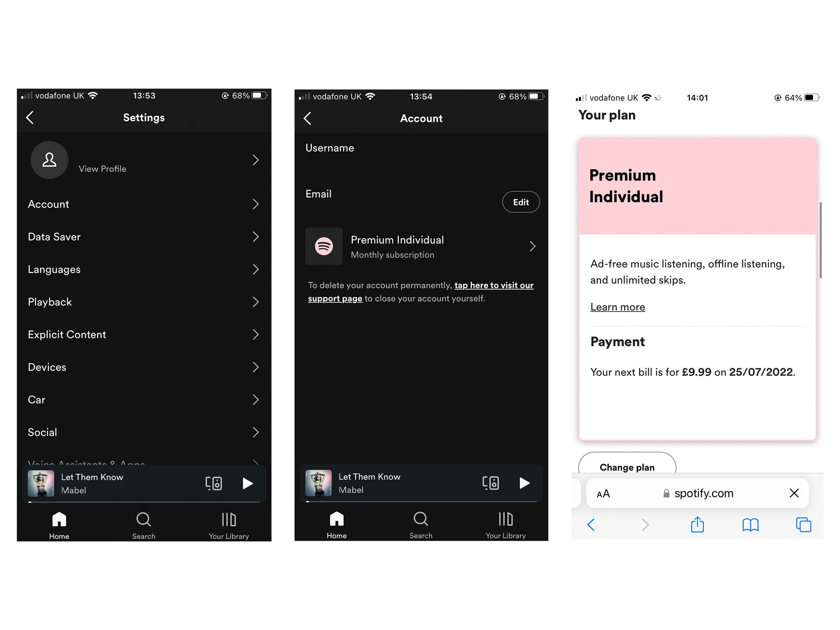Expand the Premium Individual subscription details
The width and height of the screenshot is (840, 630).
[422, 246]
